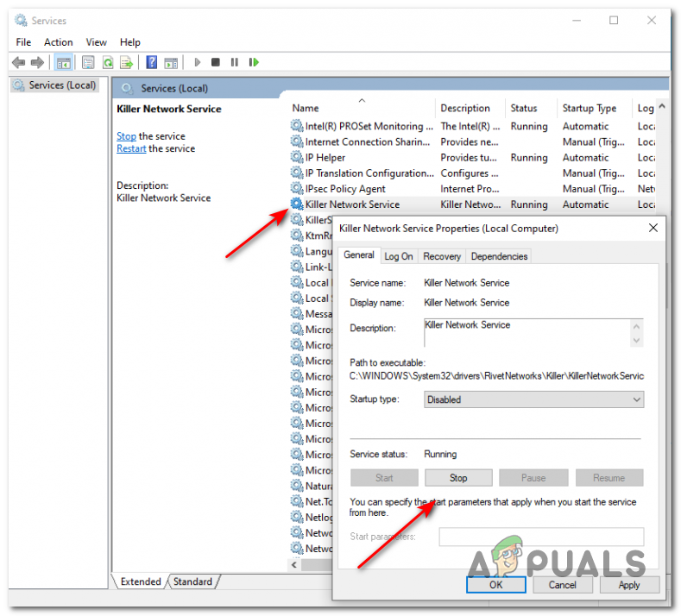Close the Killer Network Service Properties dialog
The image size is (681, 616).
pos(653,228)
